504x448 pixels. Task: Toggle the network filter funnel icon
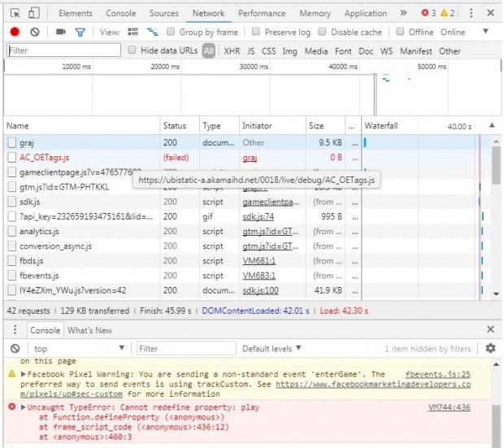click(x=80, y=33)
